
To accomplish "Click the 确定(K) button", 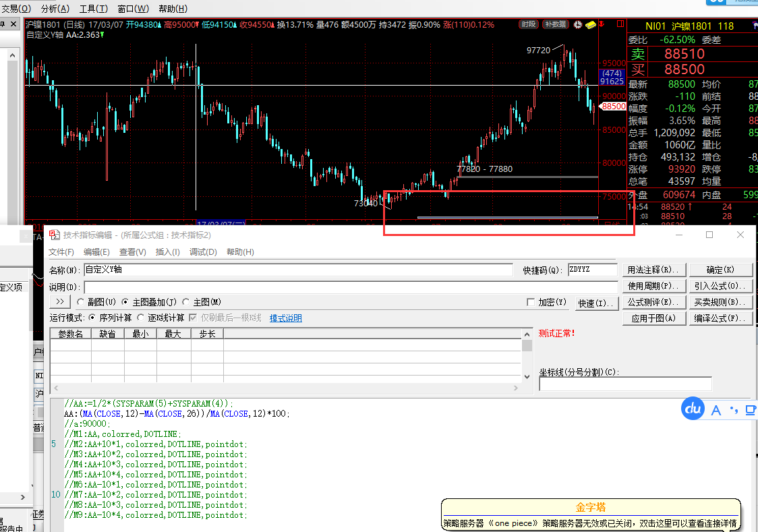I will [x=720, y=270].
